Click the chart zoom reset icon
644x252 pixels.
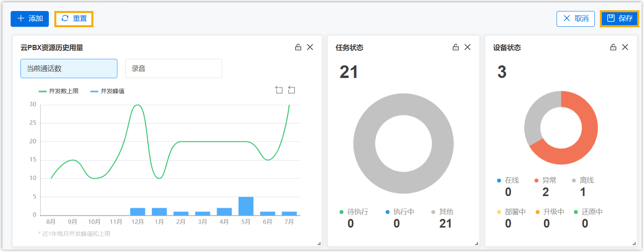291,90
